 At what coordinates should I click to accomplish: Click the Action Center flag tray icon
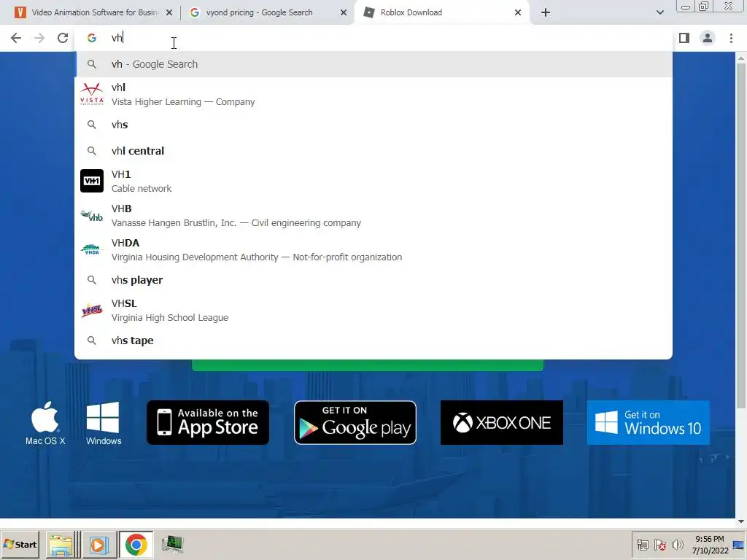point(659,544)
